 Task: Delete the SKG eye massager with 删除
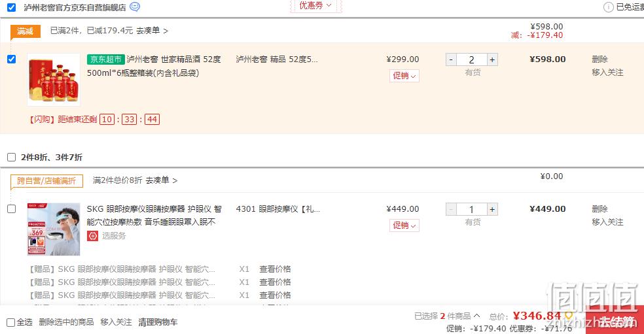point(599,209)
